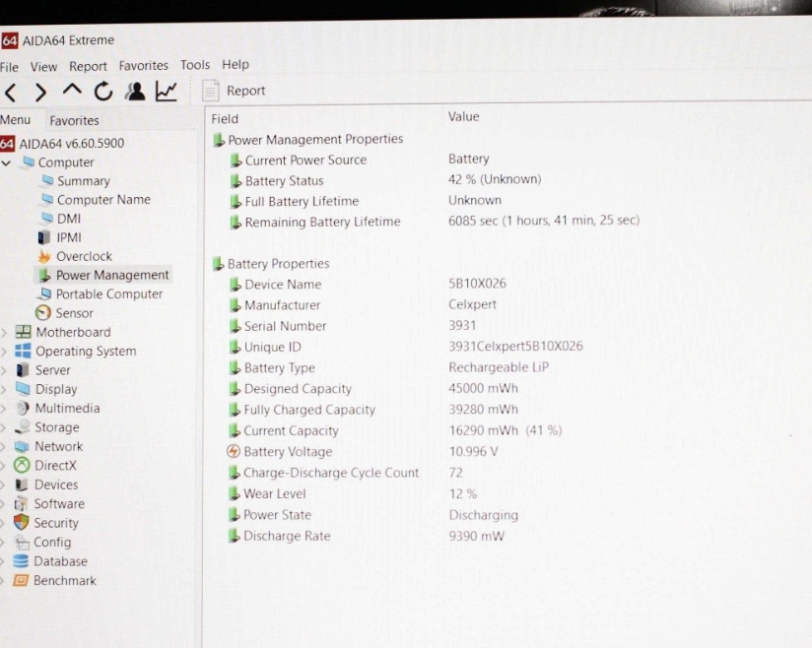The width and height of the screenshot is (812, 648).
Task: Switch to the Favorites tab
Action: pos(75,120)
